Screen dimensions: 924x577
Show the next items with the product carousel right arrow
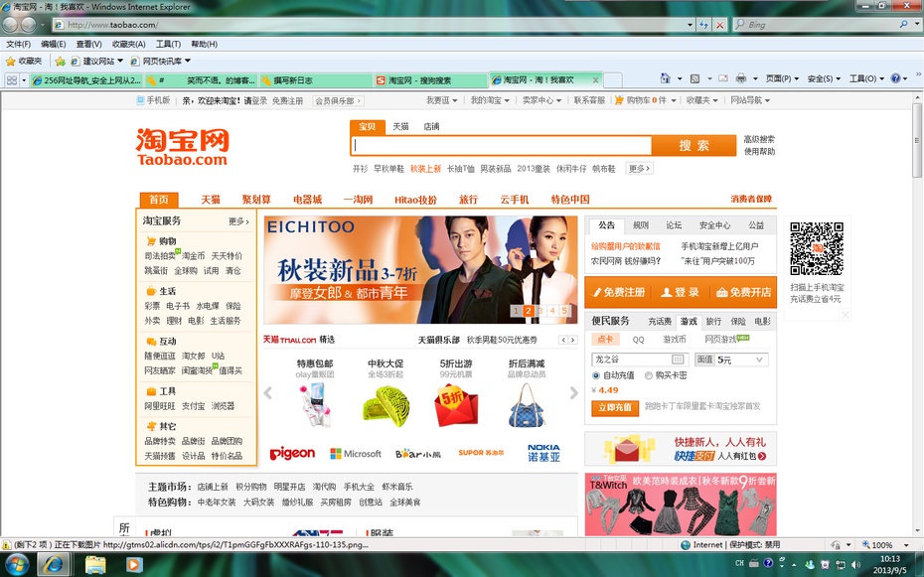(573, 393)
